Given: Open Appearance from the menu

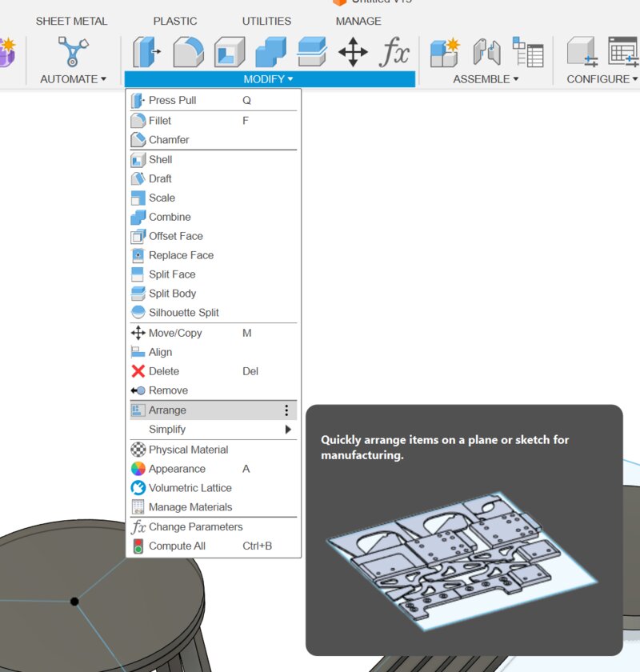Looking at the screenshot, I should pyautogui.click(x=214, y=469).
